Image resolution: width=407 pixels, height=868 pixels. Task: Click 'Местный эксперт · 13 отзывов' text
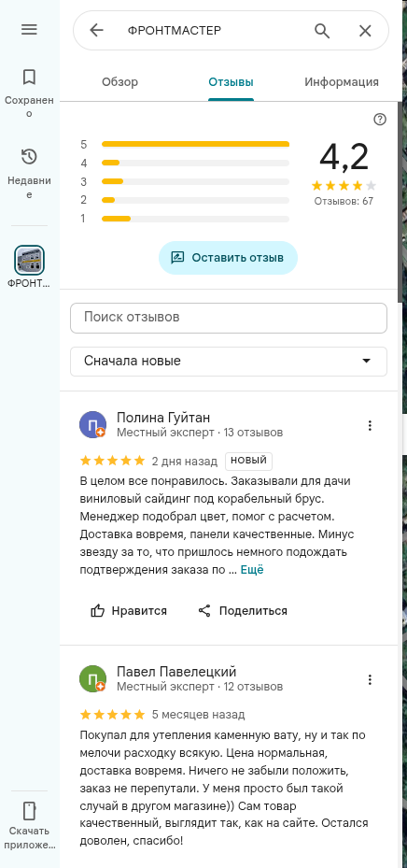pyautogui.click(x=200, y=433)
